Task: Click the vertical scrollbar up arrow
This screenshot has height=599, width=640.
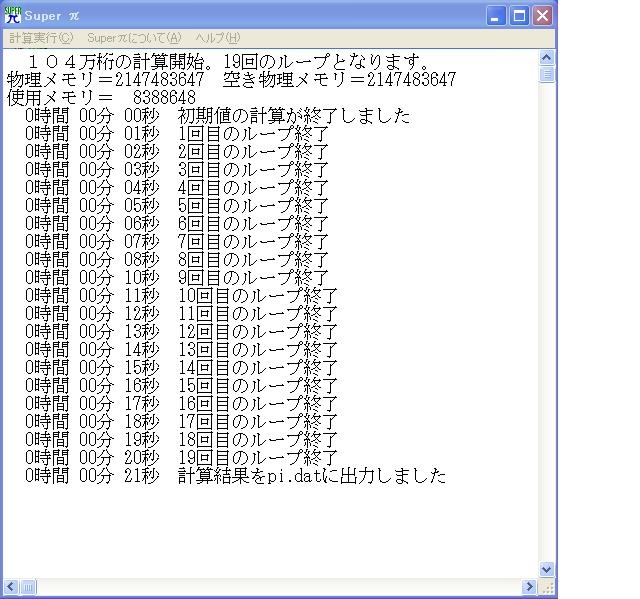Action: click(547, 58)
